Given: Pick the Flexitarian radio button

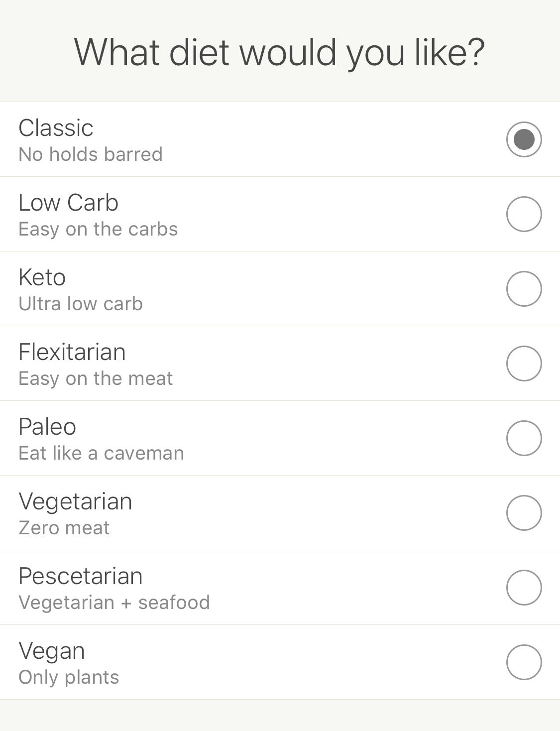Looking at the screenshot, I should click(x=524, y=364).
